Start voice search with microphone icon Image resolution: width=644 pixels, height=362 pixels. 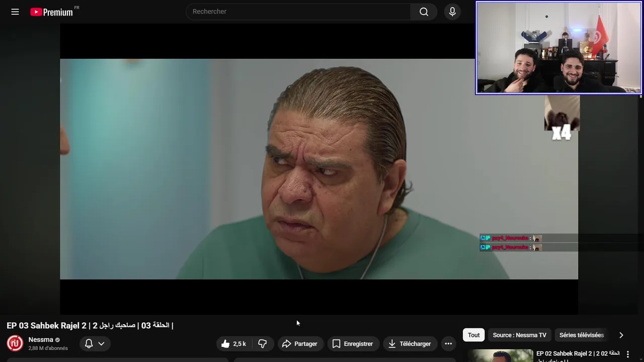click(452, 12)
